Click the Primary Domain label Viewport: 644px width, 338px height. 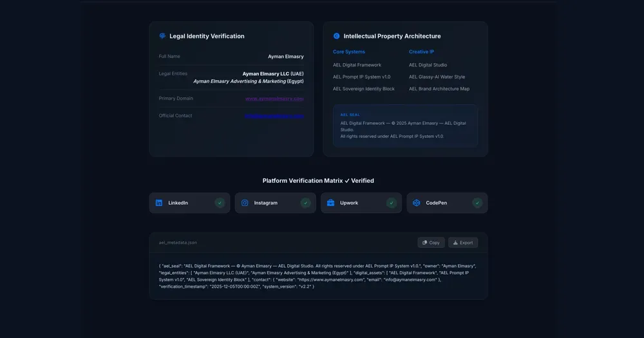(176, 99)
